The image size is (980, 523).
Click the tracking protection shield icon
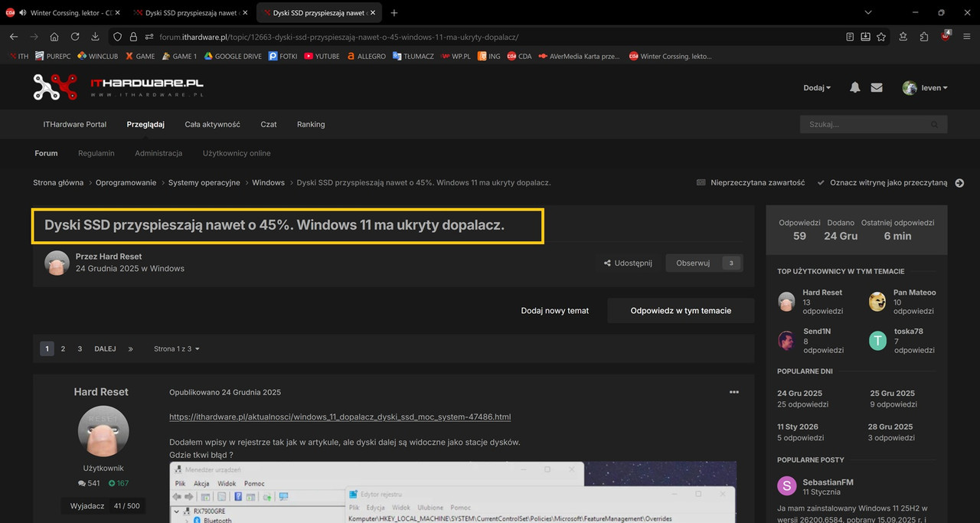tap(117, 37)
